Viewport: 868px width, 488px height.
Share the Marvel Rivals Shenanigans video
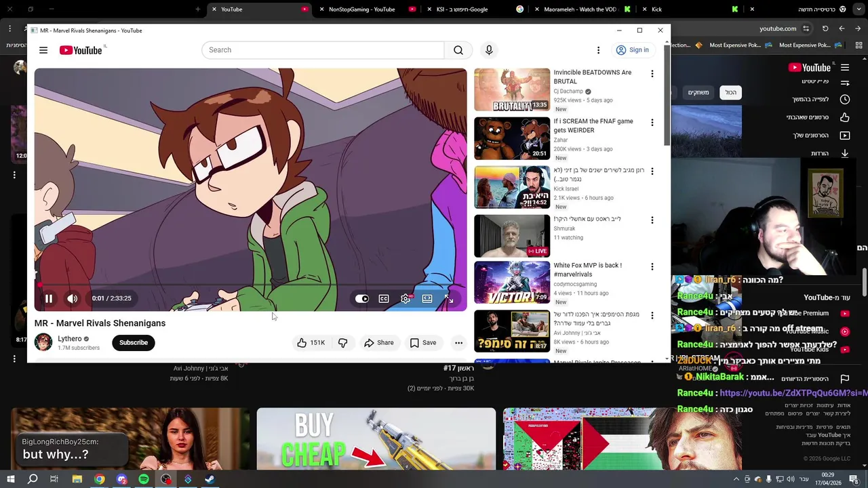tap(378, 343)
